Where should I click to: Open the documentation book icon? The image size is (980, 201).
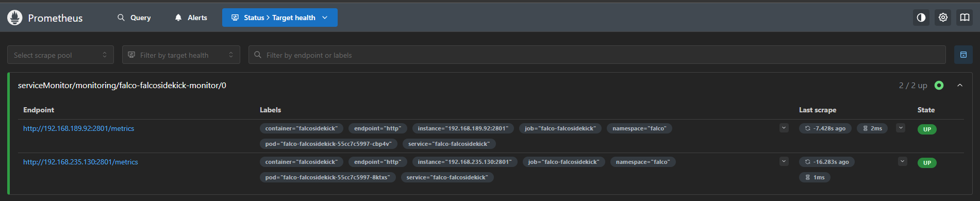click(x=965, y=18)
